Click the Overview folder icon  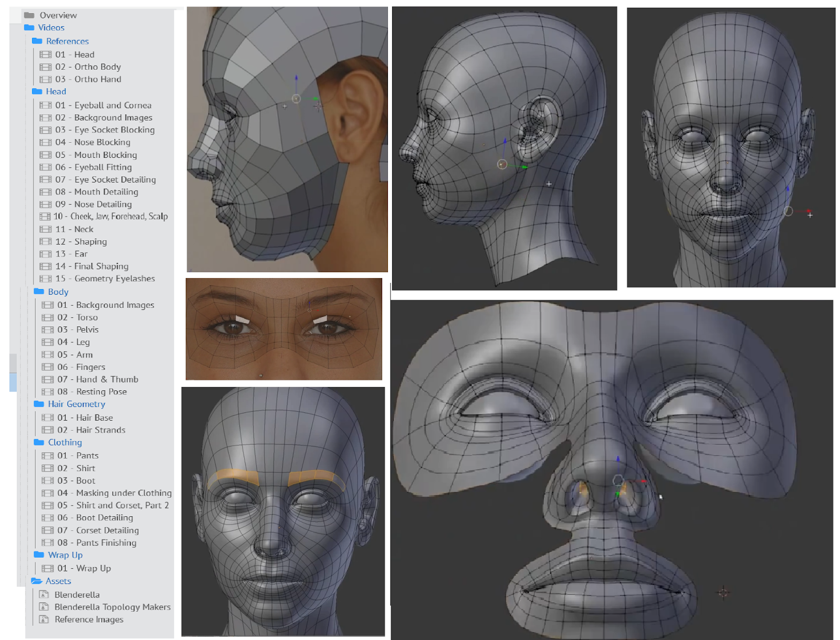pos(29,15)
